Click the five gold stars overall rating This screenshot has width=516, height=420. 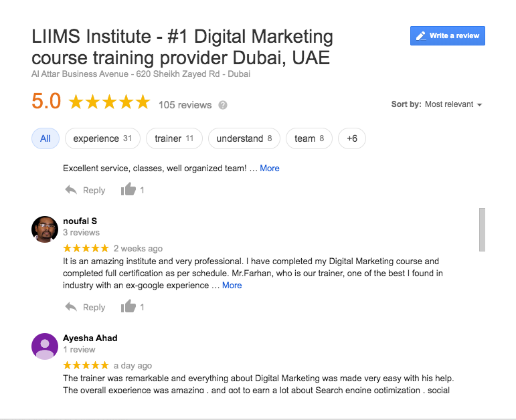pos(109,102)
